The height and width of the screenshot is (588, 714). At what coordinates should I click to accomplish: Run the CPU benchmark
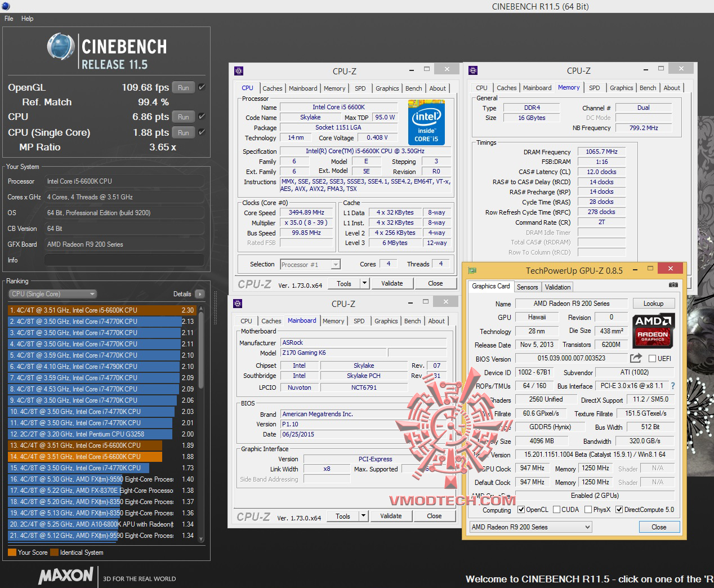(184, 117)
